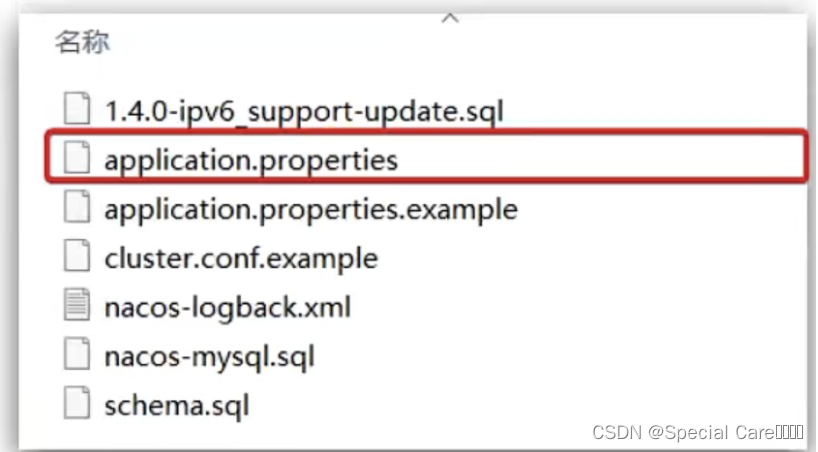Select the 1.4.0-ipv6_support-update.sql filename
The width and height of the screenshot is (818, 452).
(304, 112)
